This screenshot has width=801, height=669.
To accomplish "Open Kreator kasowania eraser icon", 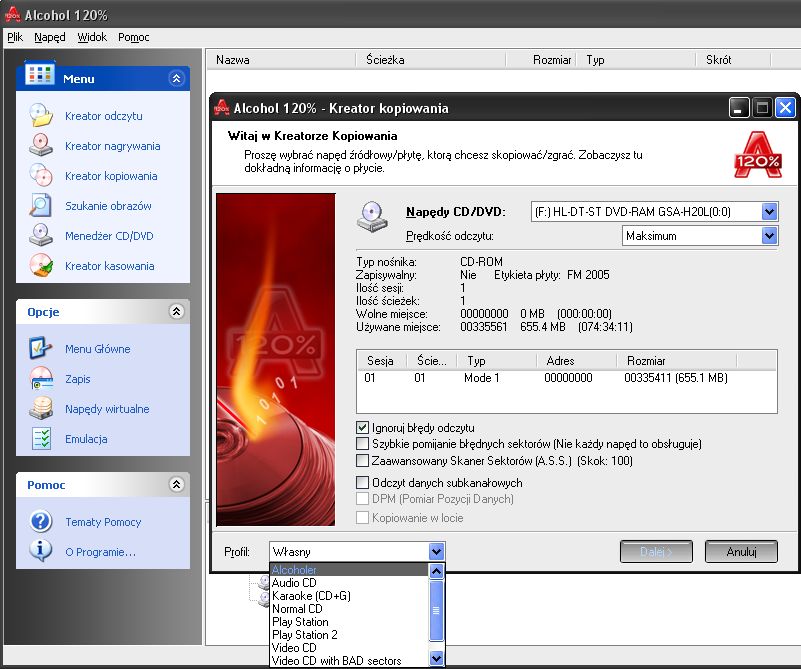I will pos(41,266).
